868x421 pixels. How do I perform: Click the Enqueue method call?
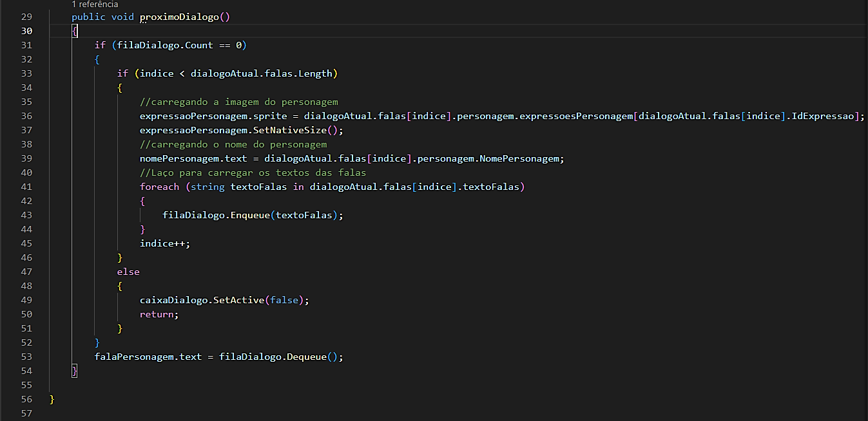click(250, 215)
